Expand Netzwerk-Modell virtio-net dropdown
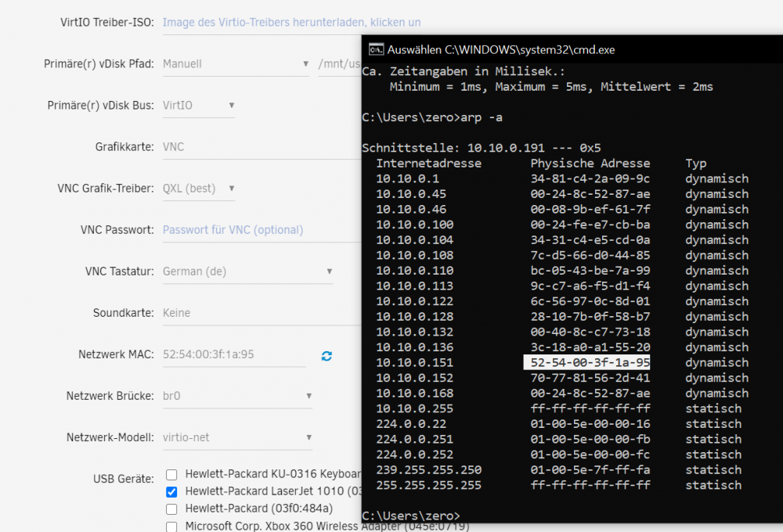The width and height of the screenshot is (783, 532). [x=237, y=437]
